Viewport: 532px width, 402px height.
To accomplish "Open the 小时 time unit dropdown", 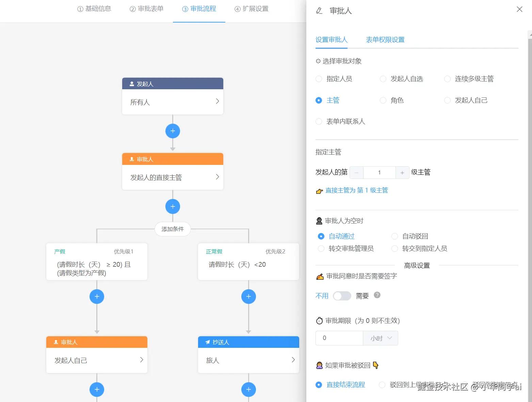I will pos(381,338).
